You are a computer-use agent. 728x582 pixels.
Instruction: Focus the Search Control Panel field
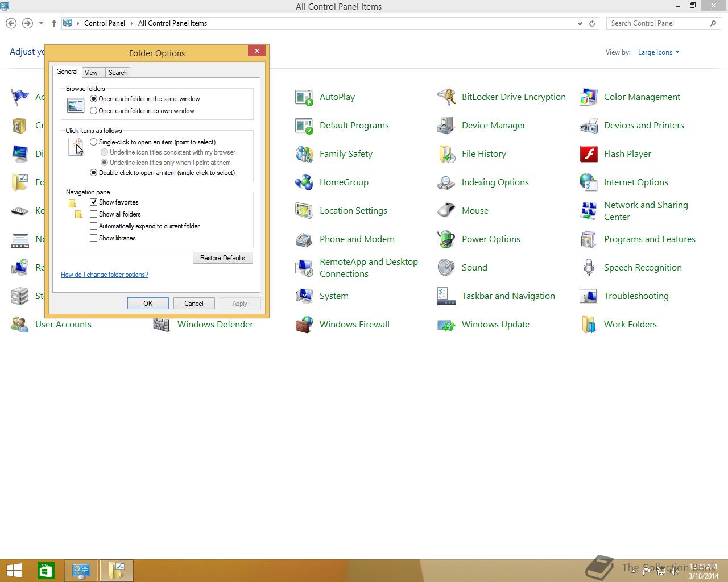tap(663, 23)
